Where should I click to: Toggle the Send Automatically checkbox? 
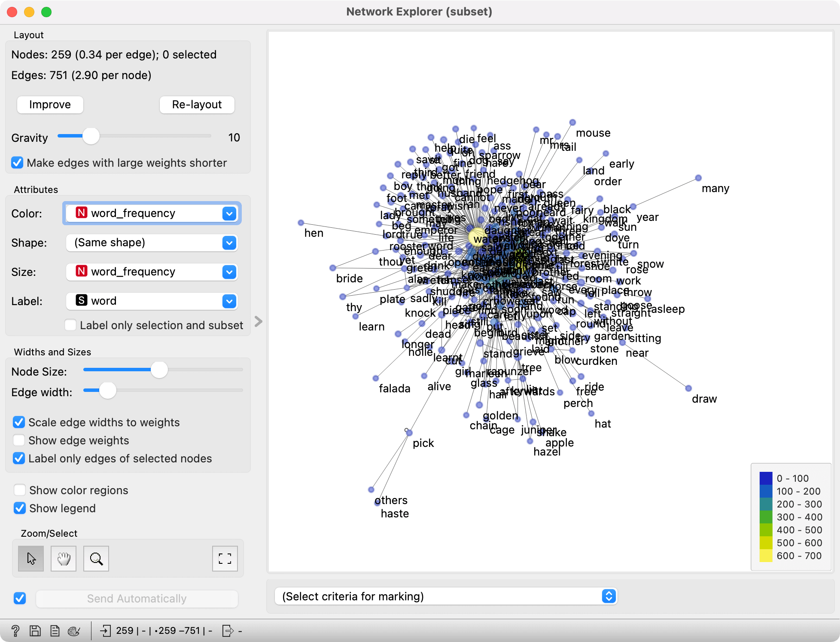click(20, 598)
